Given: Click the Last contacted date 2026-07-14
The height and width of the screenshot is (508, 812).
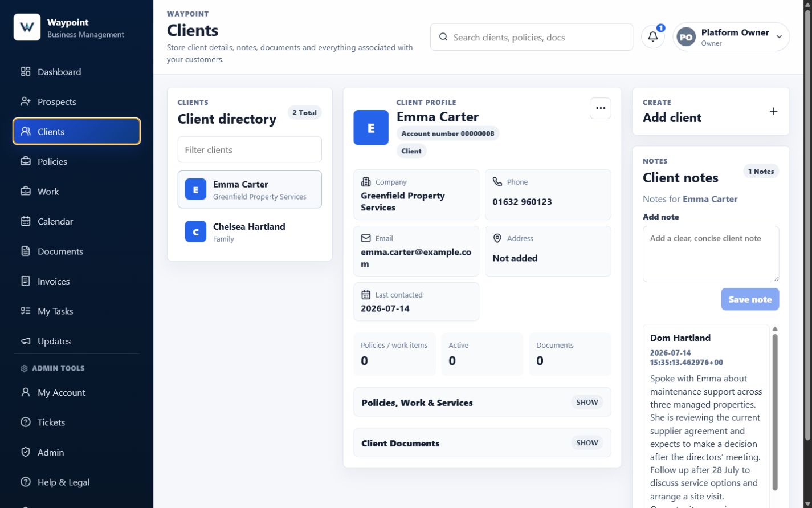Looking at the screenshot, I should click(x=385, y=308).
